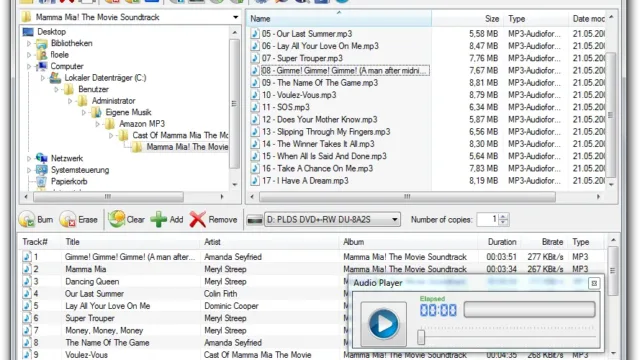The height and width of the screenshot is (360, 640).
Task: Click the Clear list icon
Action: [x=116, y=219]
